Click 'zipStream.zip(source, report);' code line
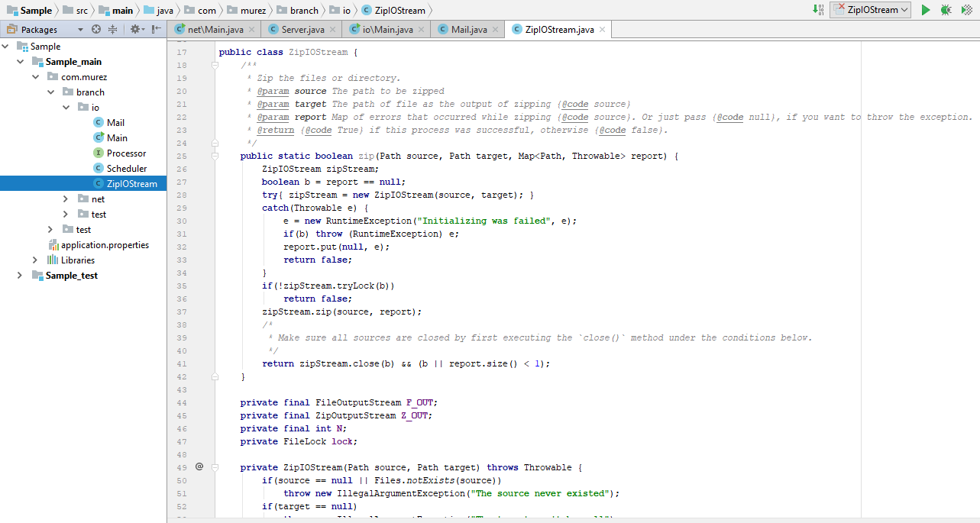The image size is (980, 523). coord(341,312)
